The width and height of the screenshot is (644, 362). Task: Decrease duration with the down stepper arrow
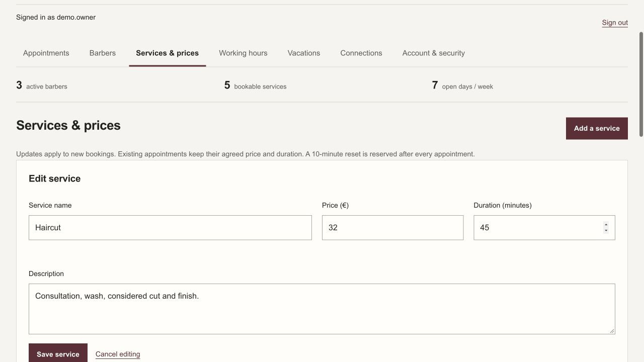pos(606,231)
